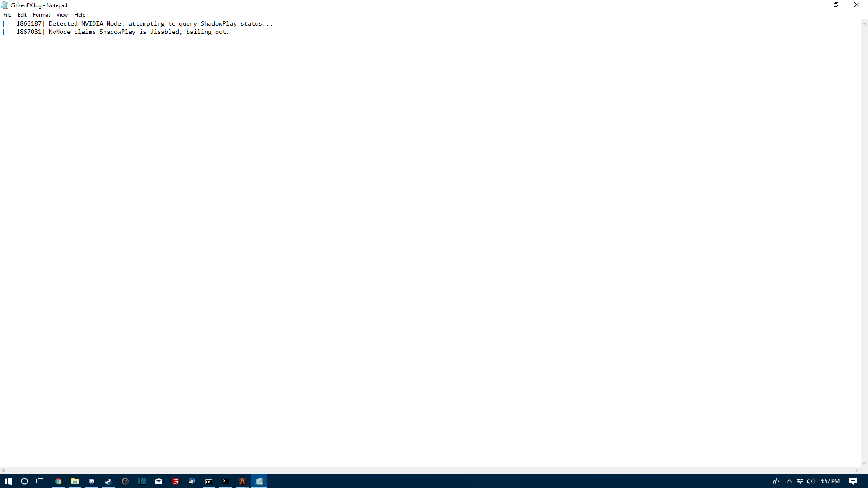
Task: Open the Windows Start menu
Action: [x=8, y=481]
